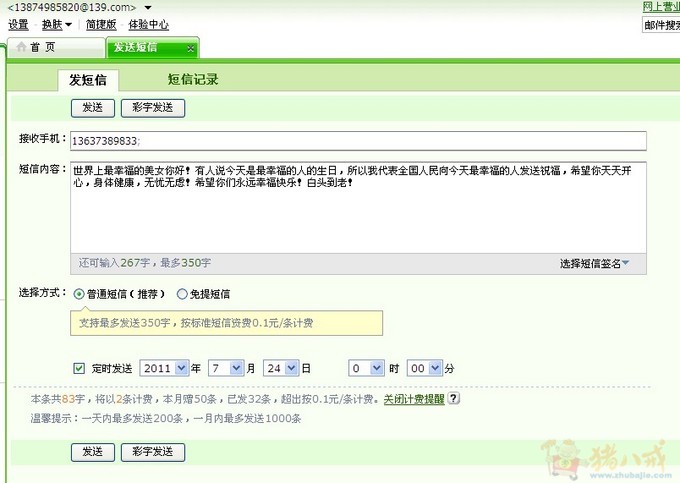The height and width of the screenshot is (483, 680).
Task: Select the 免提短信 radio button
Action: (182, 294)
